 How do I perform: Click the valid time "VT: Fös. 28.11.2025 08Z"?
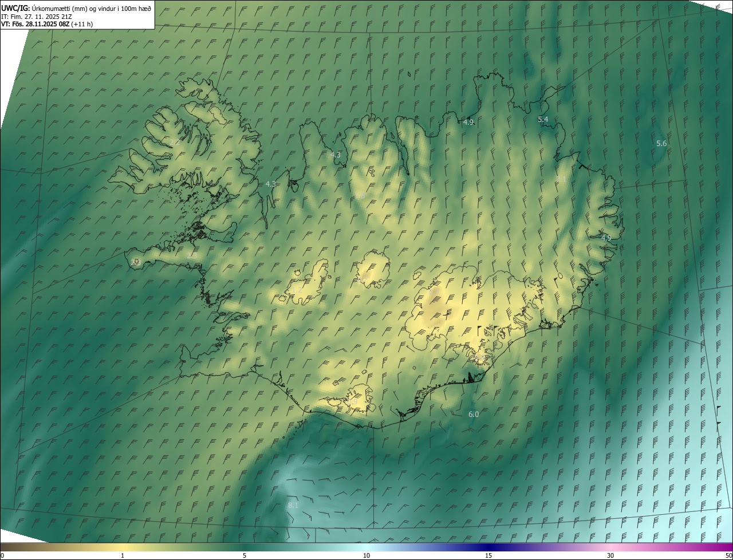coord(35,24)
